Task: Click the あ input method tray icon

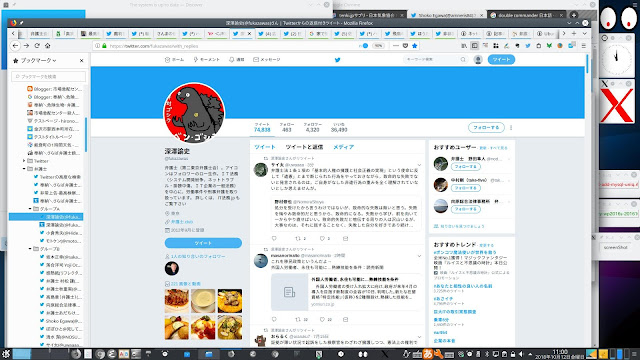Action: [x=428, y=354]
